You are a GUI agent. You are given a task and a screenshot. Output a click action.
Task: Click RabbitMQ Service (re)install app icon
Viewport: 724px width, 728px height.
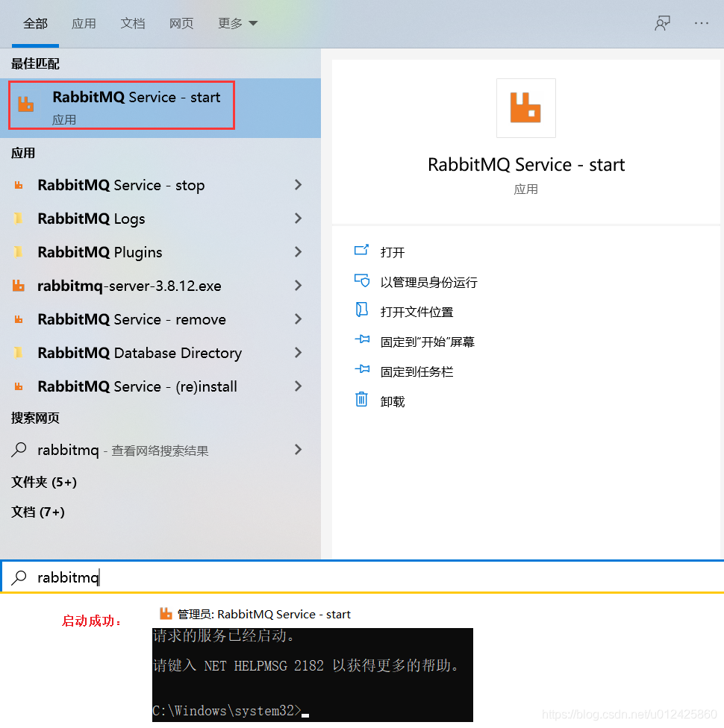point(19,386)
